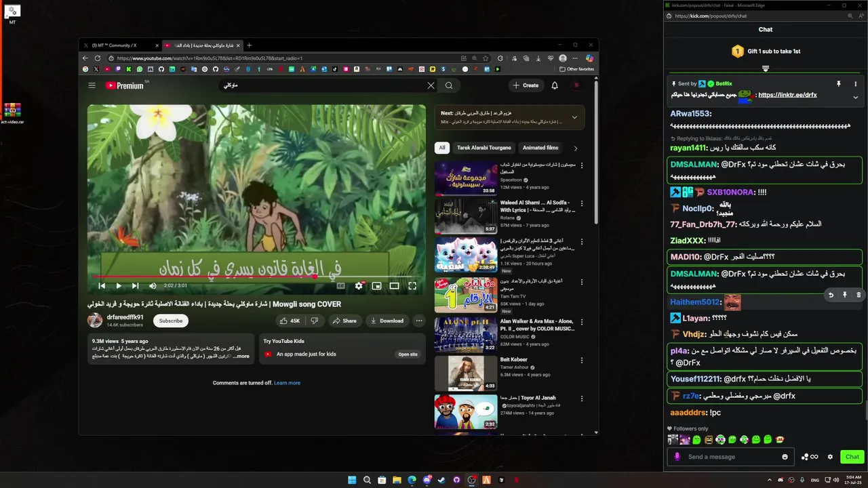Open the Spacetoon 33:58 video thumbnail
This screenshot has height=488, width=868.
click(466, 178)
